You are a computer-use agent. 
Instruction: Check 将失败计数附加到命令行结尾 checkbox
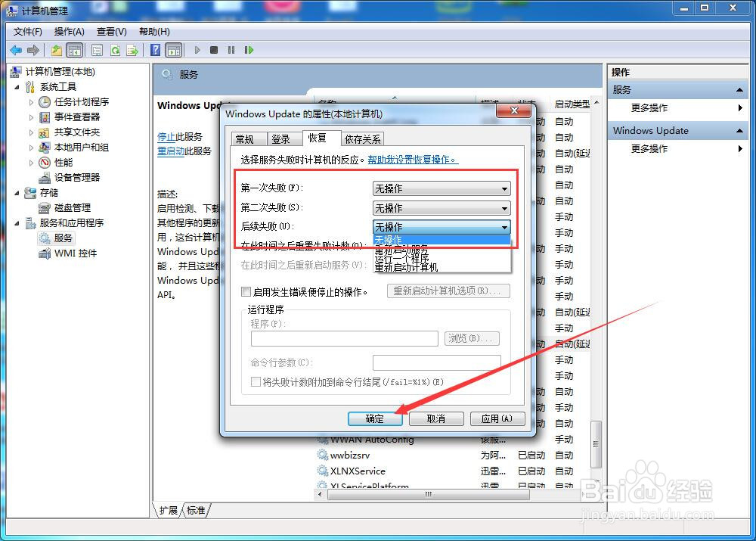256,382
